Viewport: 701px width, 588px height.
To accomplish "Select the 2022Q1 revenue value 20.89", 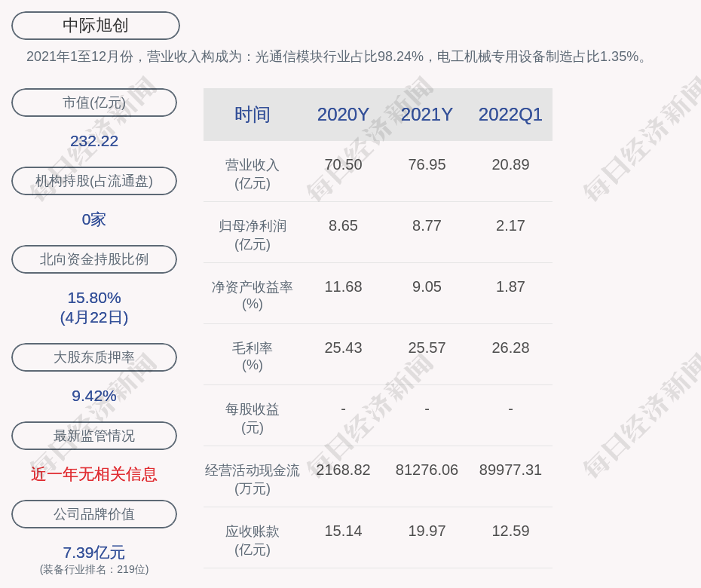I will (510, 164).
